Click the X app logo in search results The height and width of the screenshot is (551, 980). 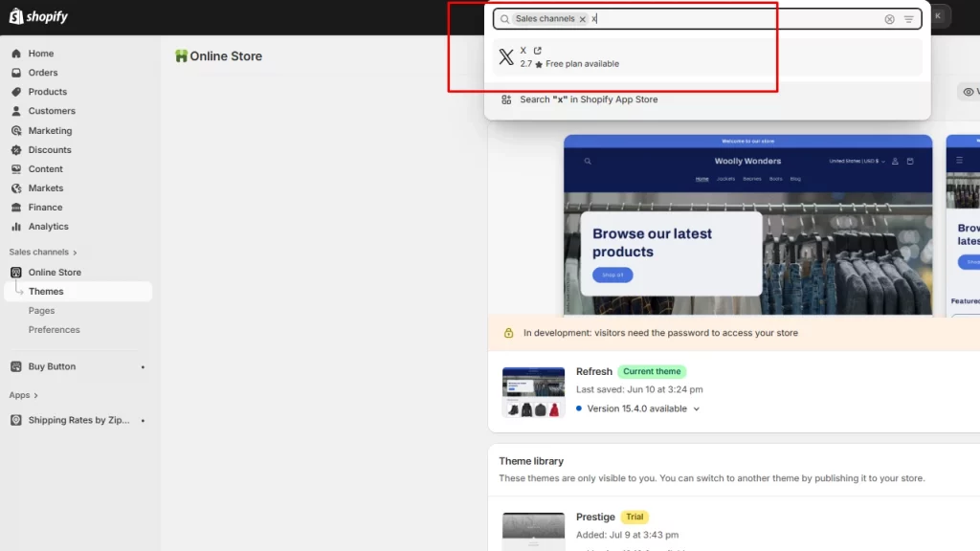click(506, 57)
